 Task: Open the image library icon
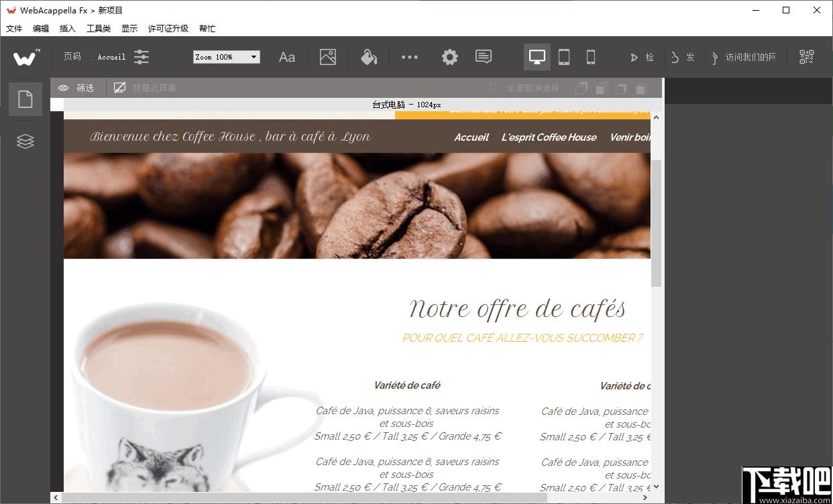(x=328, y=57)
